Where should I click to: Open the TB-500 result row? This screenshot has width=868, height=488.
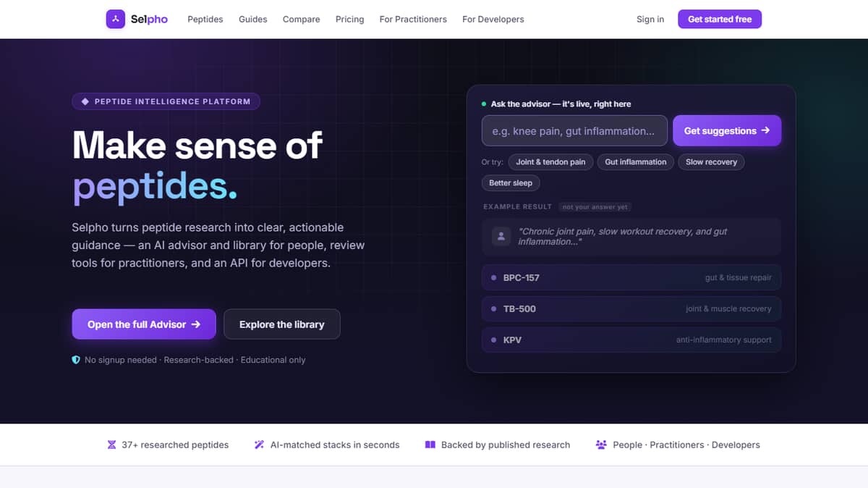click(631, 309)
